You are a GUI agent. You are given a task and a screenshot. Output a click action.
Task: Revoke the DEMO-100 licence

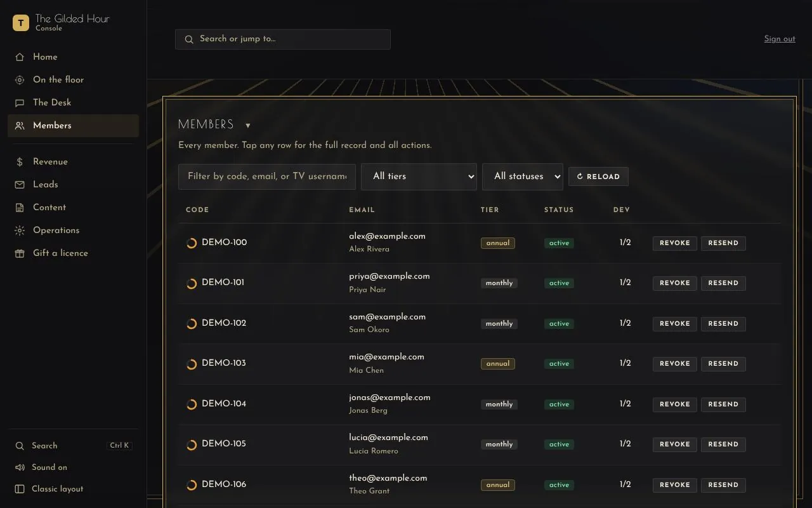tap(675, 243)
